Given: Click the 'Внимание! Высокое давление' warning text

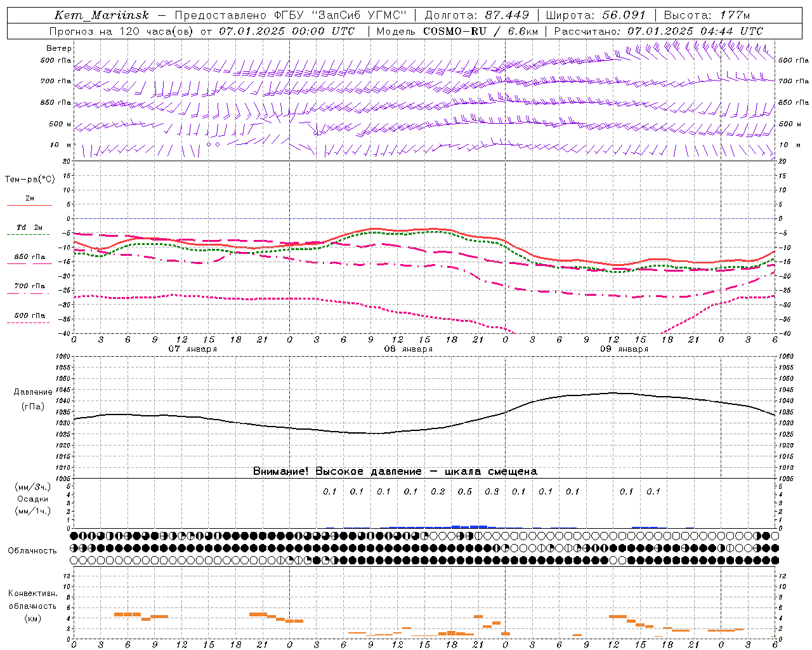Looking at the screenshot, I should pos(337,472).
